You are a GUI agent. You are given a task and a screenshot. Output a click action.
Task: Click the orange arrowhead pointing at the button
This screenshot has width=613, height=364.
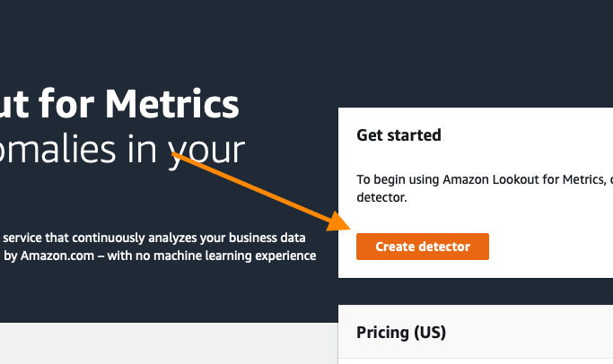click(338, 221)
